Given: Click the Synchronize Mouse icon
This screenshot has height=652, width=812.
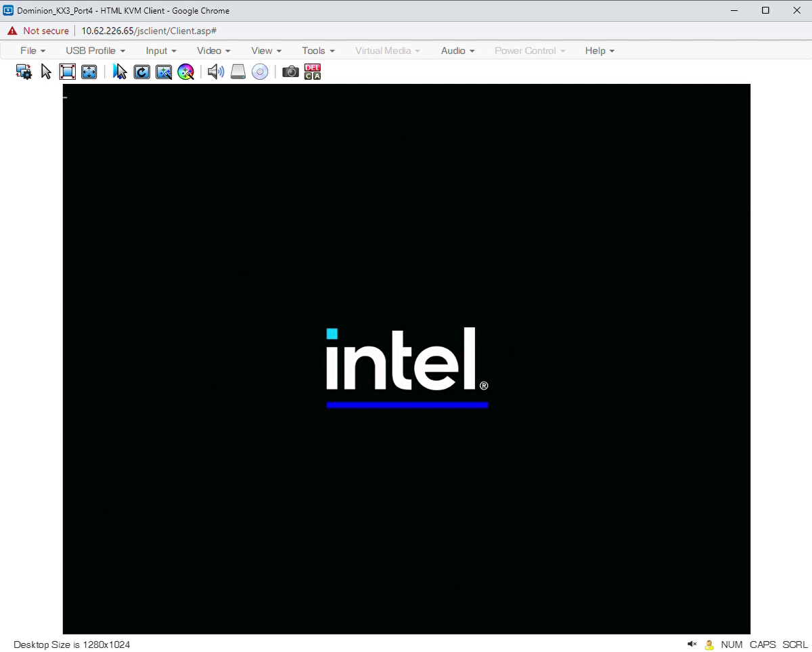Looking at the screenshot, I should 120,72.
